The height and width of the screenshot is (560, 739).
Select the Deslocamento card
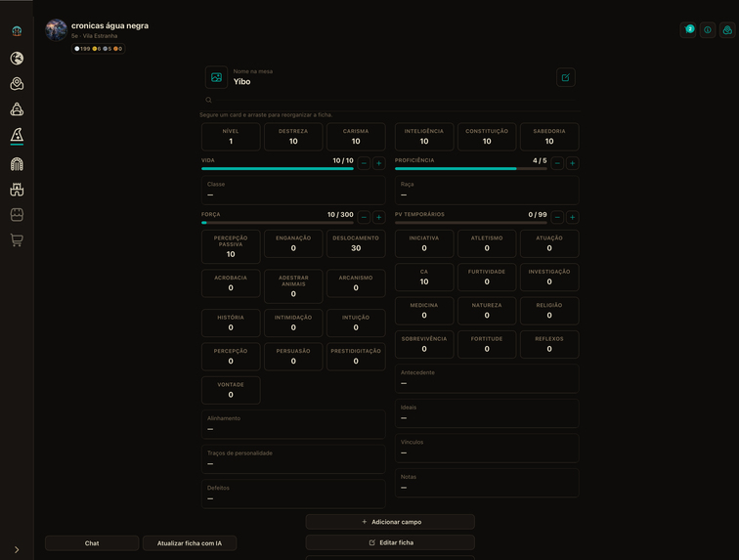point(356,243)
